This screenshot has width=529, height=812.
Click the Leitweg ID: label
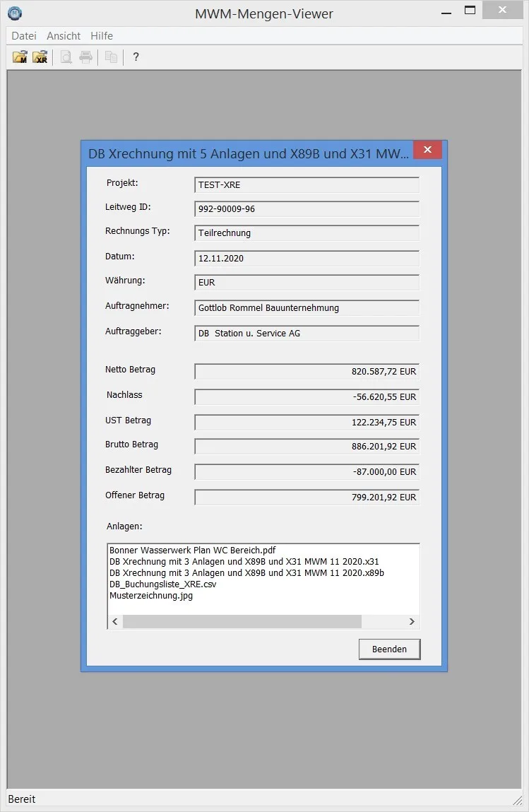(x=128, y=206)
